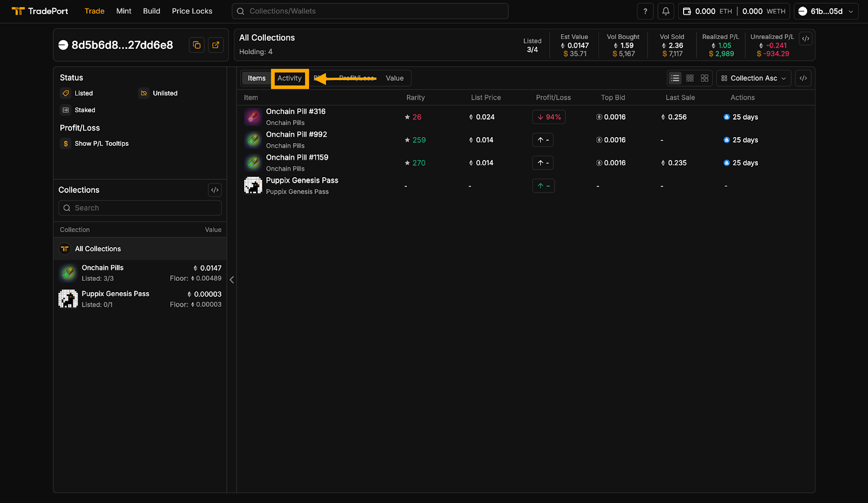Click embed code icon beside Collections heading
This screenshot has height=503, width=868.
pos(215,190)
